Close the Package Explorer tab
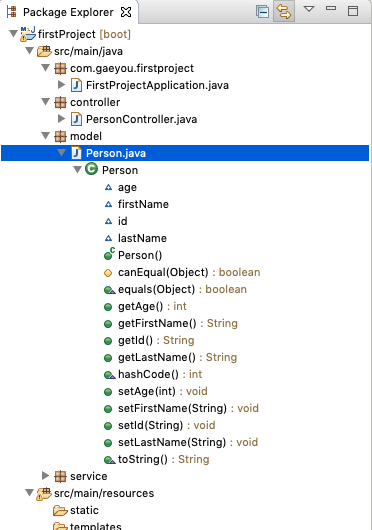The image size is (372, 530). [126, 12]
